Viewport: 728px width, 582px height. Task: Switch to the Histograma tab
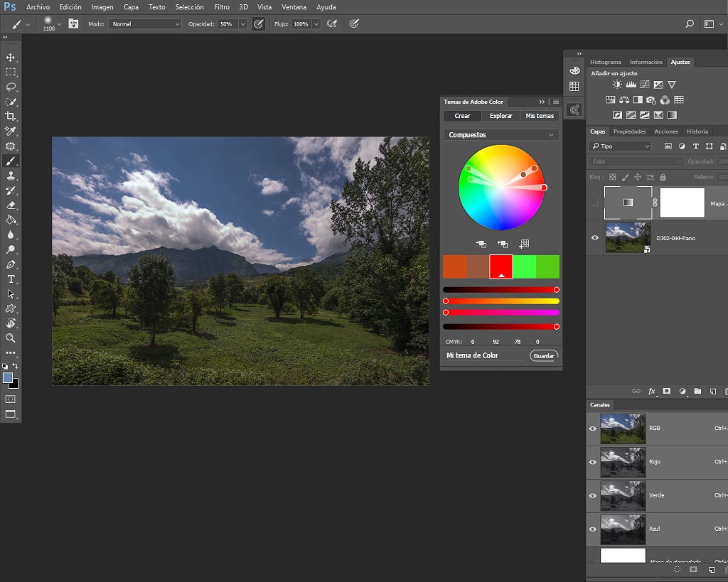point(606,62)
